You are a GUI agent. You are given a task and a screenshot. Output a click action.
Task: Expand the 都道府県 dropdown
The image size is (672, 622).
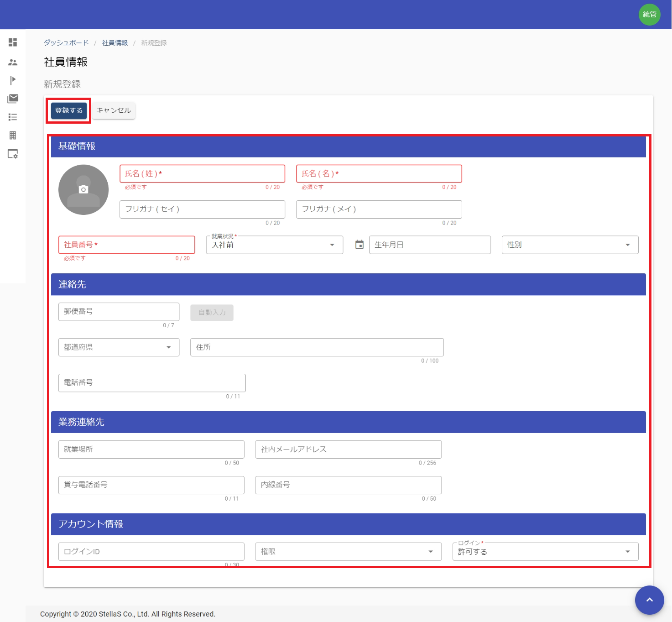119,347
